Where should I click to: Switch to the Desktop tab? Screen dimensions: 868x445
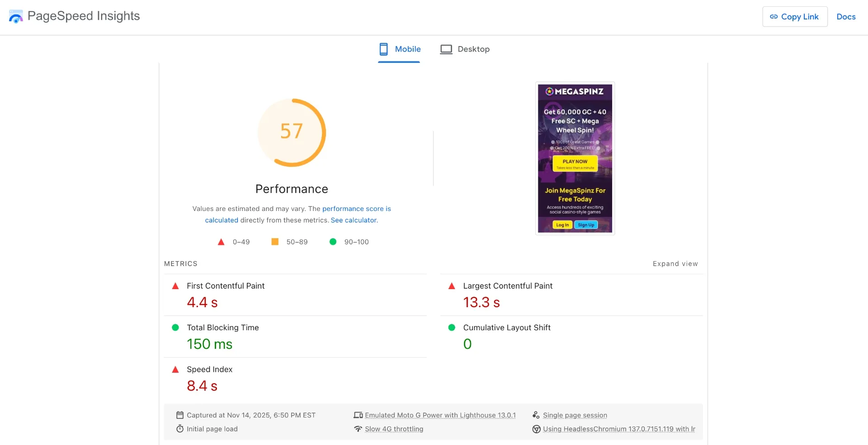pos(474,49)
